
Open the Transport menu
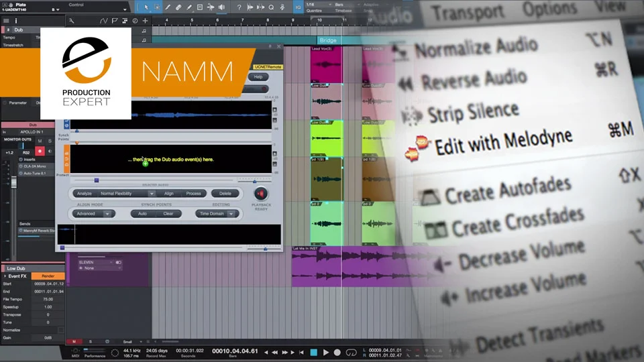pyautogui.click(x=468, y=12)
